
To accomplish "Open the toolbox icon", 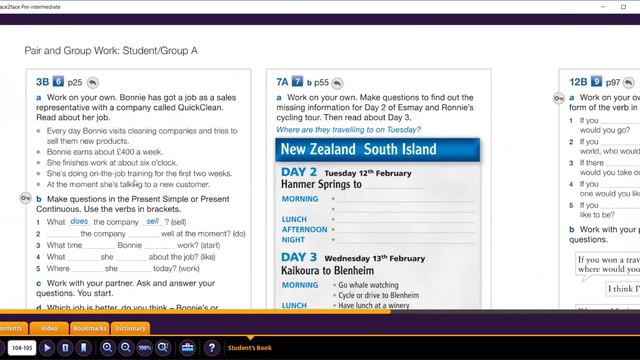I will pyautogui.click(x=187, y=348).
